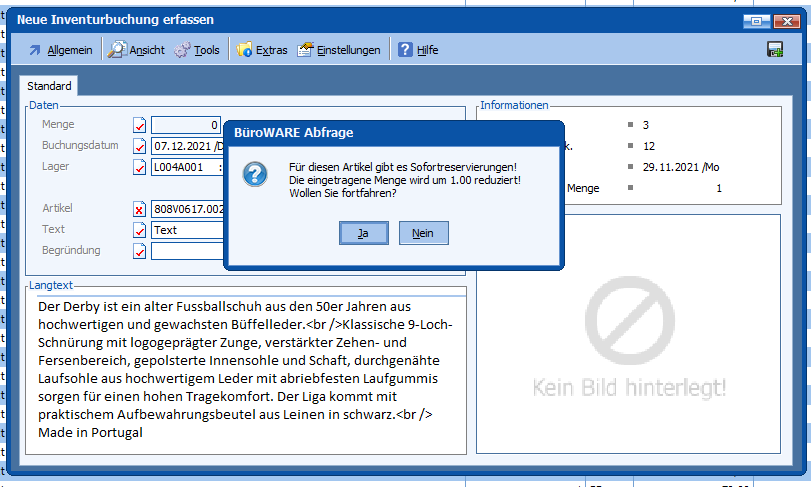Click the Text input field

186,230
